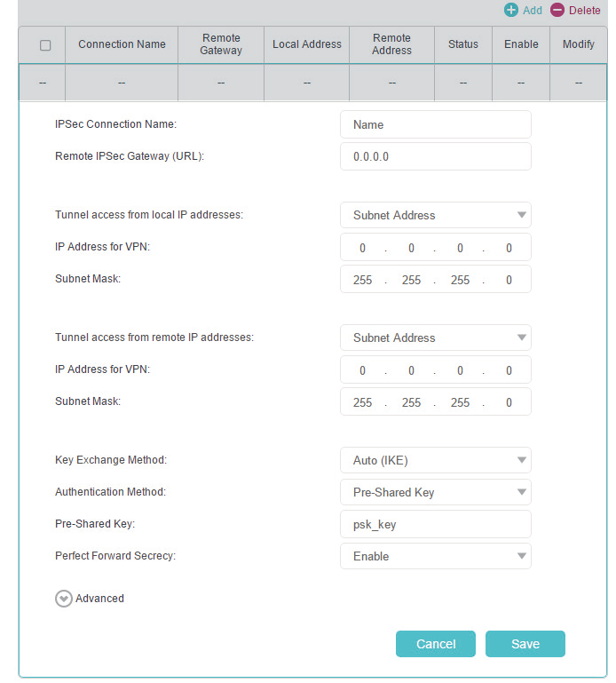Click the Remote IPSec Gateway URL field
The width and height of the screenshot is (616, 683).
[435, 156]
